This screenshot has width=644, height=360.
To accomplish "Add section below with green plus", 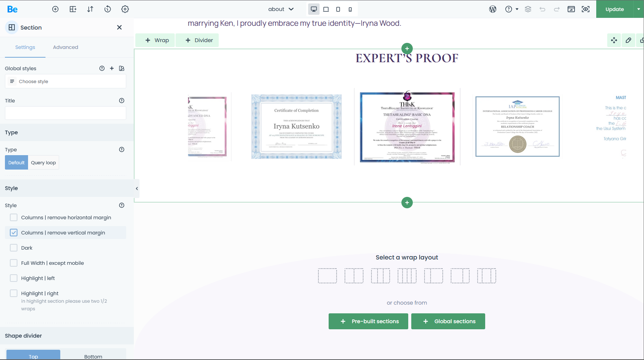I will point(407,203).
